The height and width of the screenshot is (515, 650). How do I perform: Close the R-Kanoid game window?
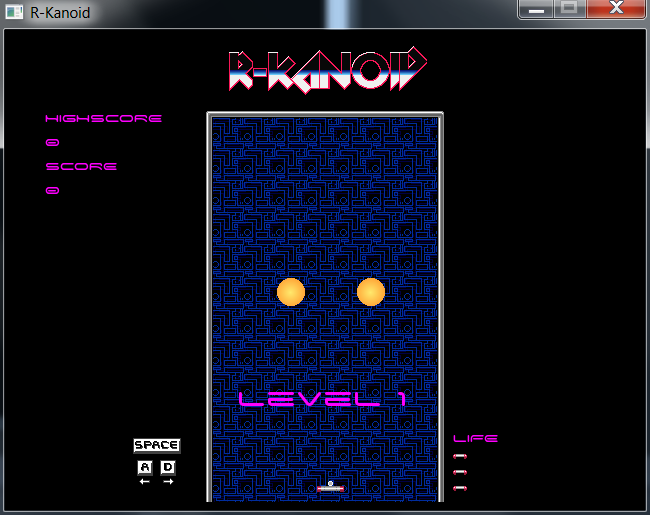tap(616, 10)
